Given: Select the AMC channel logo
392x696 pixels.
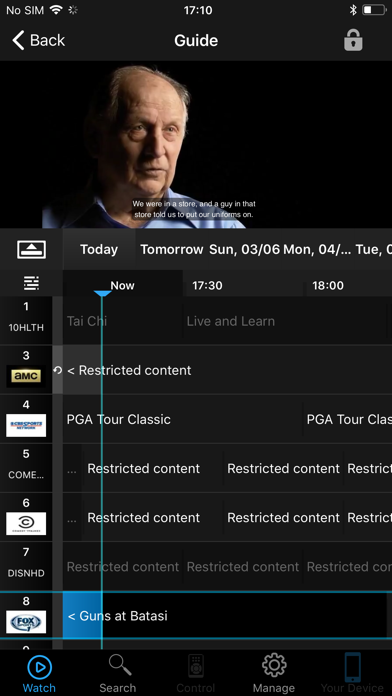Looking at the screenshot, I should coord(26,376).
